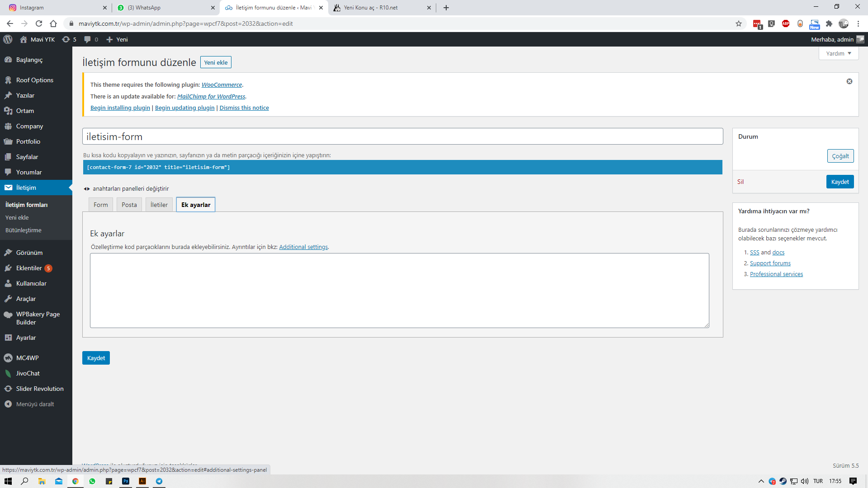Click the MC4WP icon in sidebar
The height and width of the screenshot is (488, 868).
(x=8, y=358)
